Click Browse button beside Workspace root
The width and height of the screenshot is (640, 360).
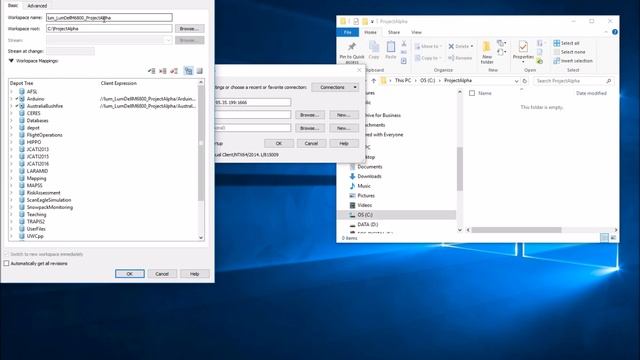(x=189, y=29)
